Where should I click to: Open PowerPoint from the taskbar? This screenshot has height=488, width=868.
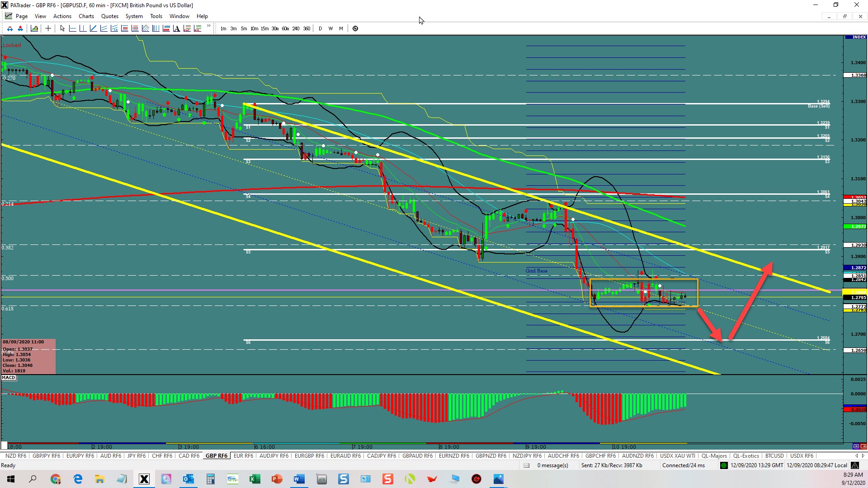pyautogui.click(x=277, y=479)
